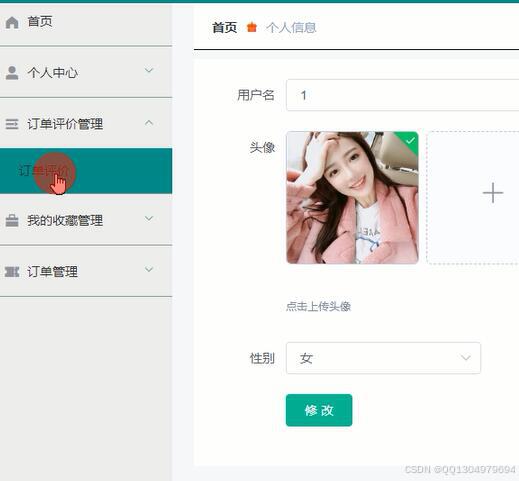Click the ticket icon beside 订单管理
Viewport: 519px width, 481px height.
pos(12,272)
